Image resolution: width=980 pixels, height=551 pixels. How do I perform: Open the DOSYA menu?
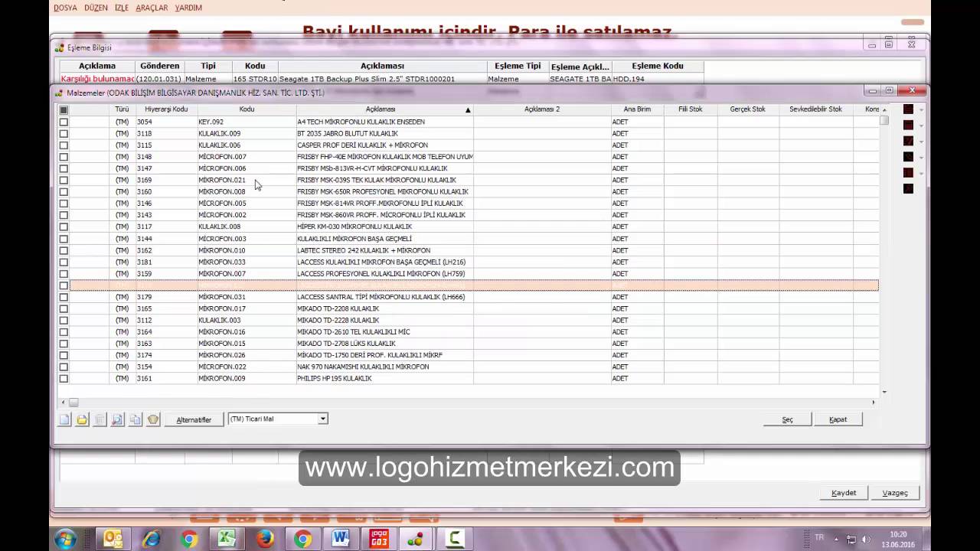tap(65, 8)
